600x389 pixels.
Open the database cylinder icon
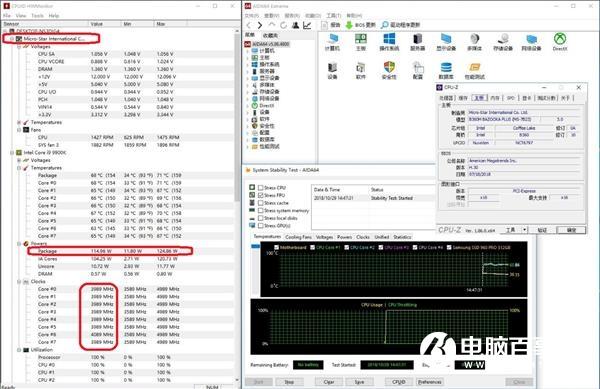pyautogui.click(x=446, y=67)
